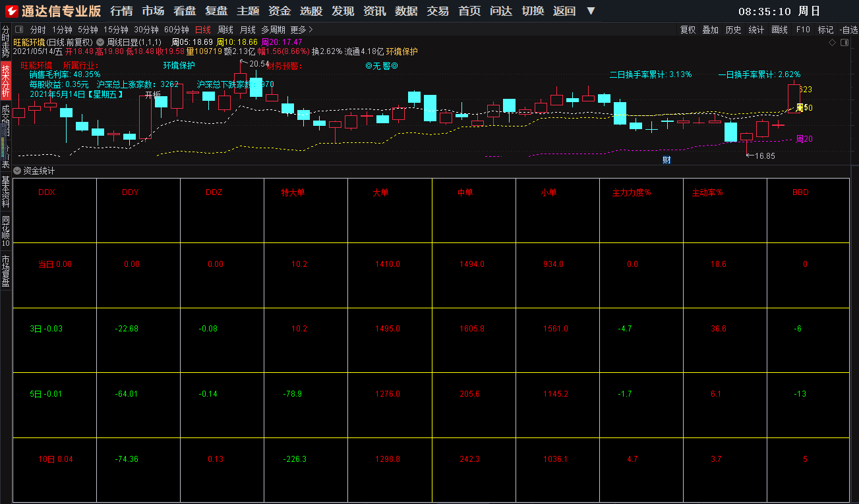
Task: Select 技术分析 left sidebar tab
Action: pos(5,80)
